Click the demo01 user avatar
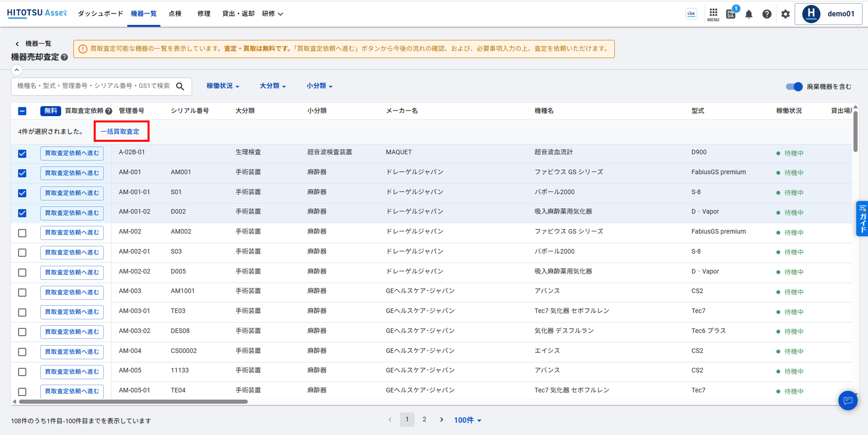 point(811,14)
